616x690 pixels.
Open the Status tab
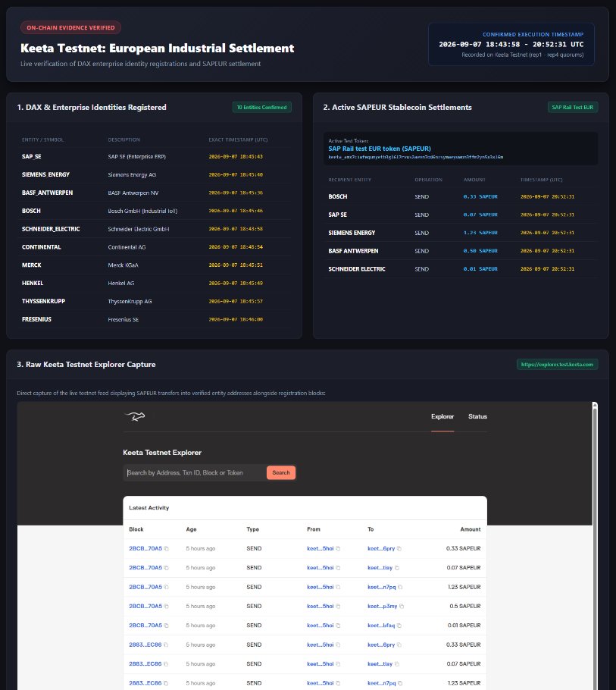tap(477, 416)
